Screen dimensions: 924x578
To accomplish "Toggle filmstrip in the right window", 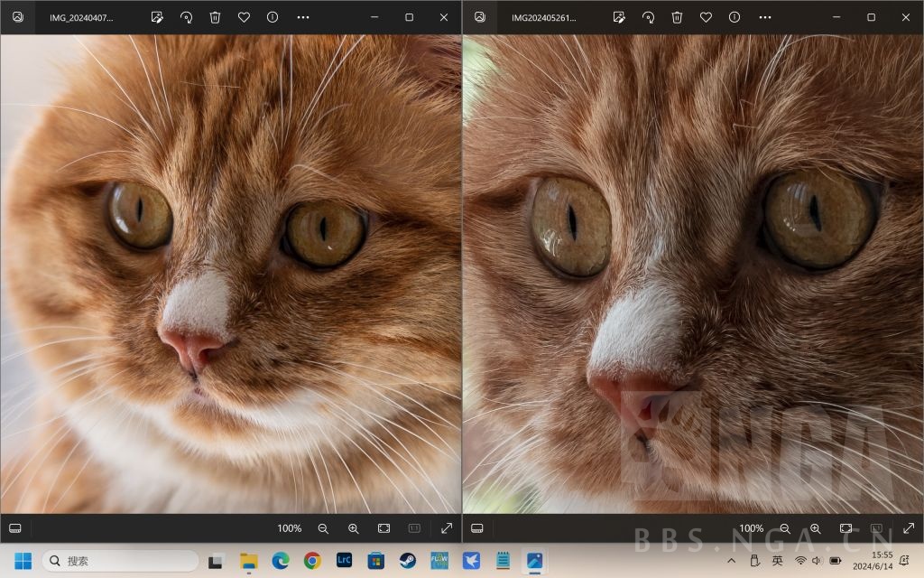I will [477, 528].
